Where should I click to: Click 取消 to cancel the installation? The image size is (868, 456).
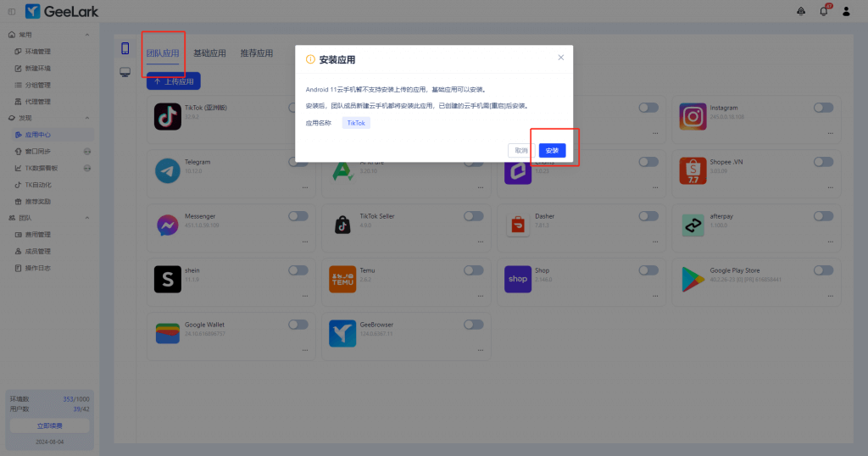click(x=518, y=150)
